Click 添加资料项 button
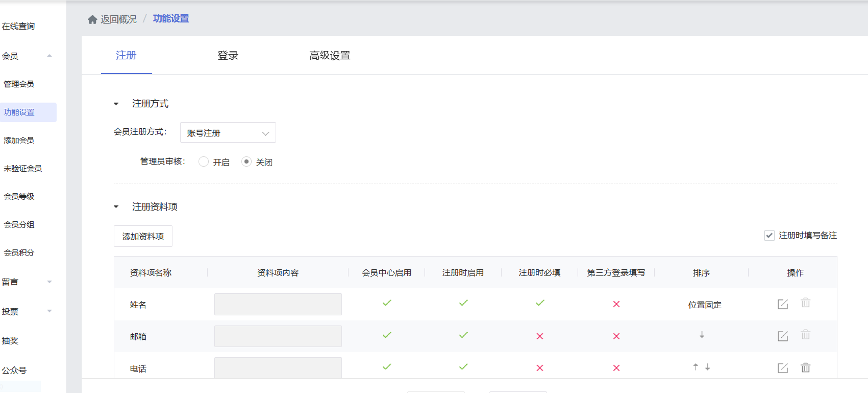The height and width of the screenshot is (393, 868). (x=143, y=236)
